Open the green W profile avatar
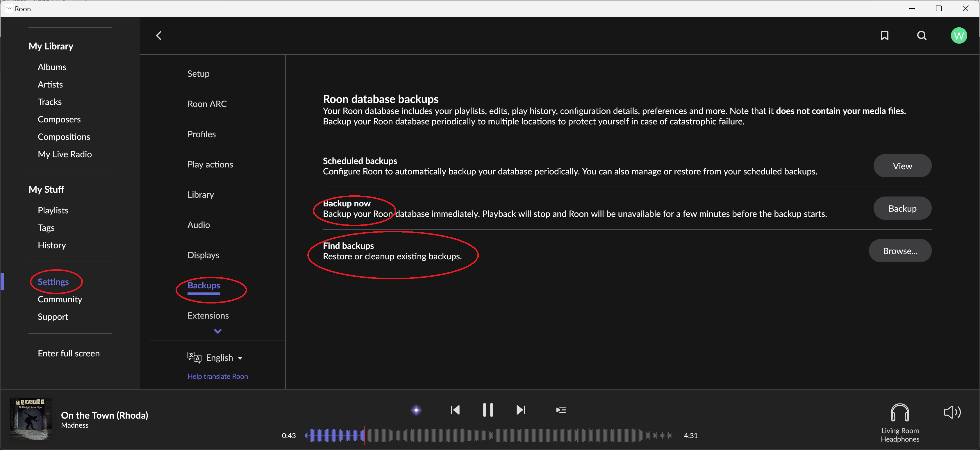Image resolution: width=980 pixels, height=450 pixels. [x=958, y=35]
